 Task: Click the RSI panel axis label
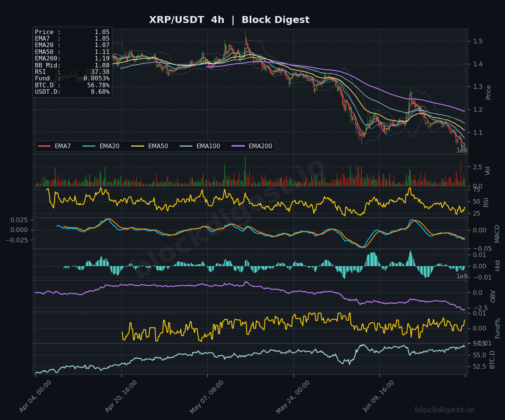(486, 202)
